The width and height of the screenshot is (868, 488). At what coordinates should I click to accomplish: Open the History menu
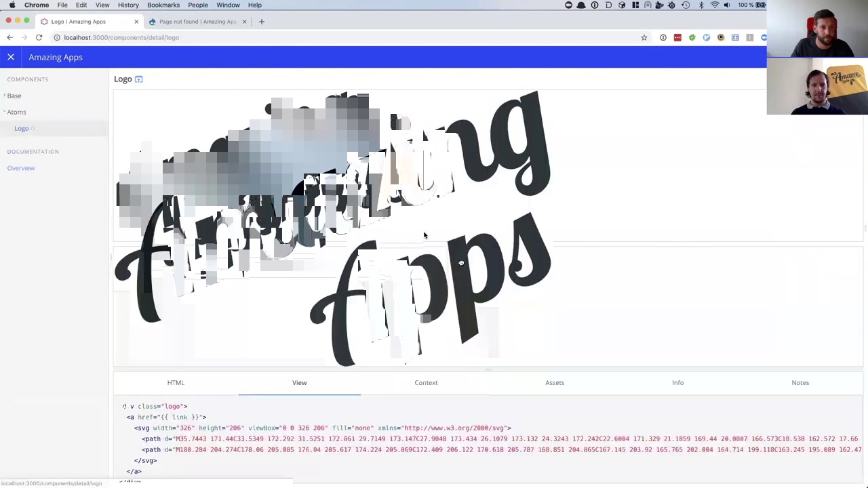[128, 5]
